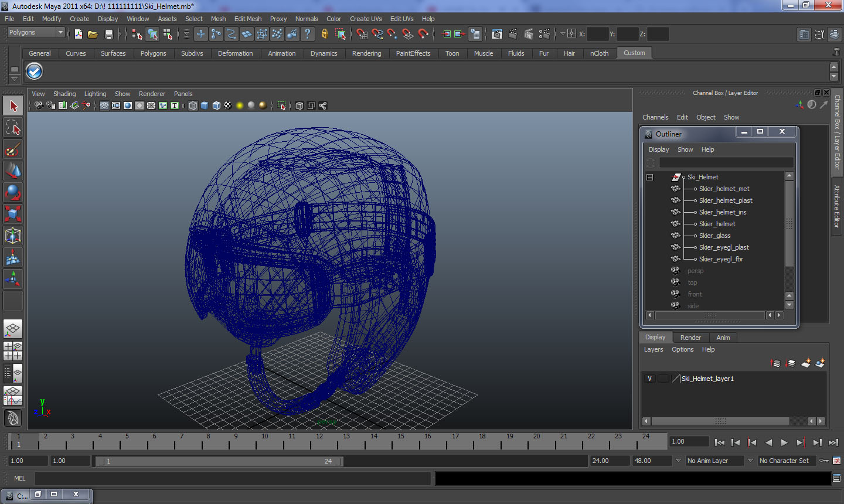Switch to the Rendering shelf tab
844x504 pixels.
pyautogui.click(x=366, y=53)
